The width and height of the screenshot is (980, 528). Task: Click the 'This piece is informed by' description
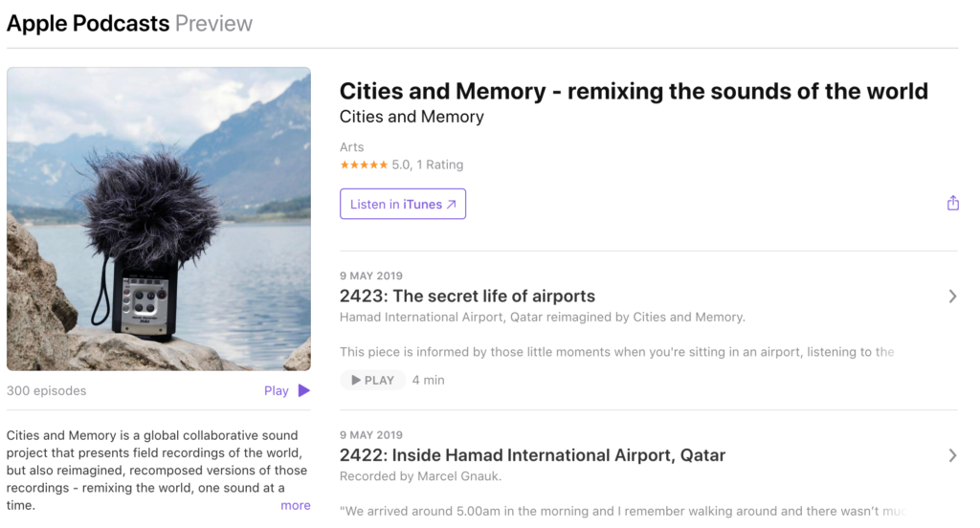[x=617, y=352]
